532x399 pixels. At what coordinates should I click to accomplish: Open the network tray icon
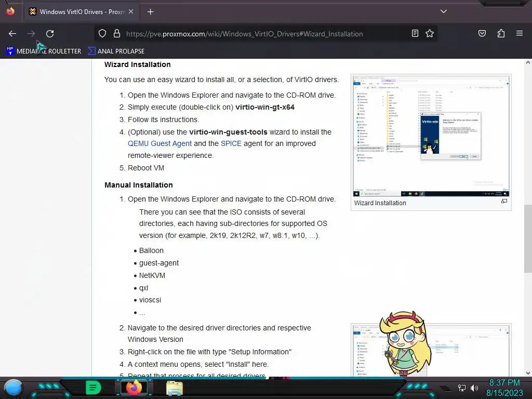462,388
